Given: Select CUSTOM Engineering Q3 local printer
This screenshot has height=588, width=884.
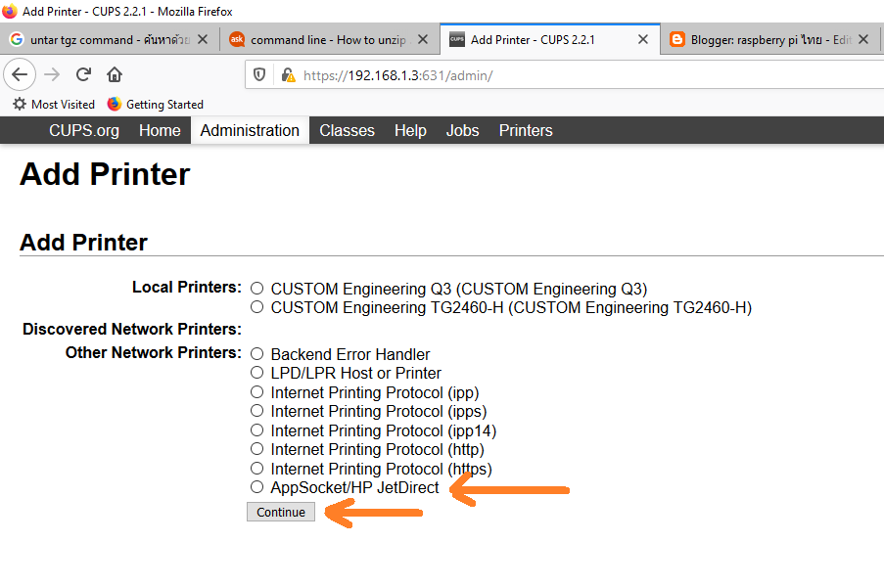Looking at the screenshot, I should pos(256,288).
